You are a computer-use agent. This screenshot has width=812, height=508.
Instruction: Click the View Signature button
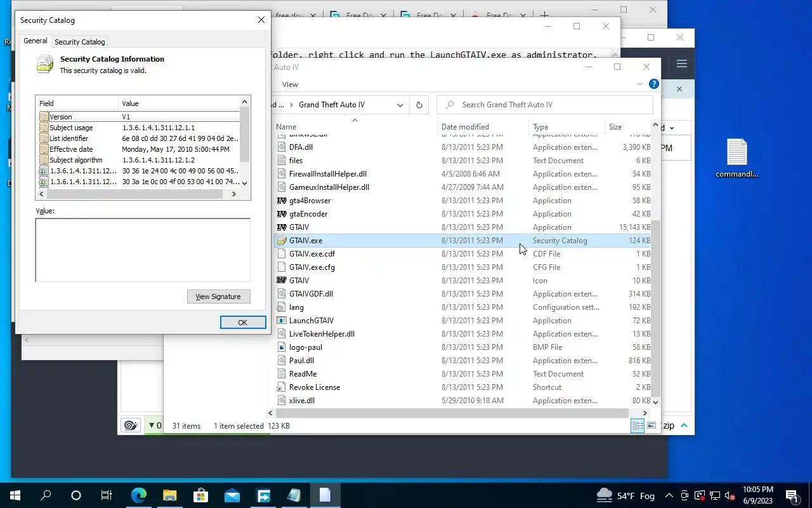[218, 297]
